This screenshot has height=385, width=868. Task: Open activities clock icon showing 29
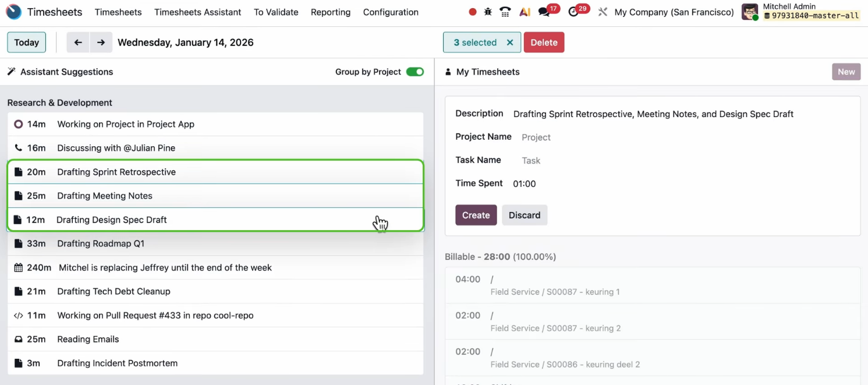pyautogui.click(x=574, y=12)
